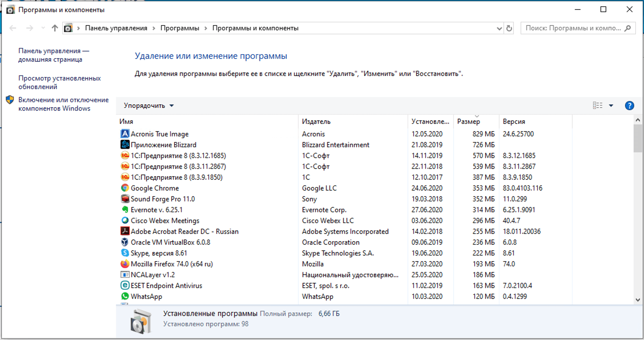The width and height of the screenshot is (644, 340).
Task: Click Программы in breadcrumb path
Action: [180, 28]
